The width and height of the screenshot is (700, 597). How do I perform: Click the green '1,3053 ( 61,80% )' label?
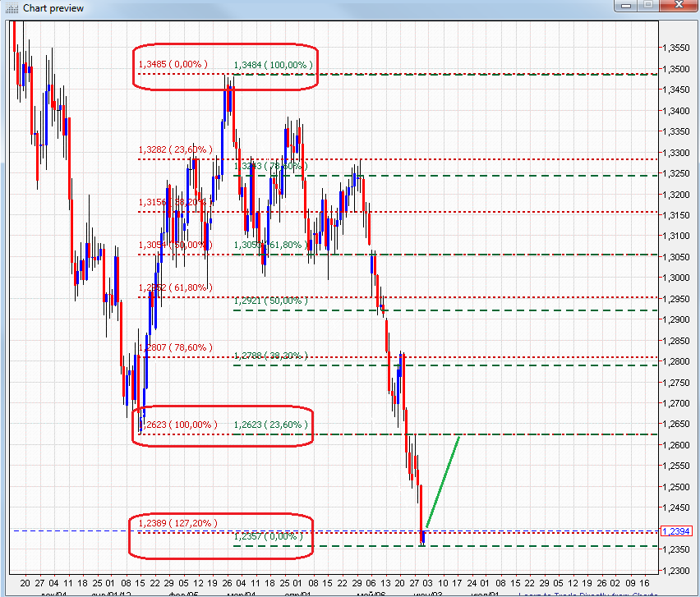[x=270, y=245]
